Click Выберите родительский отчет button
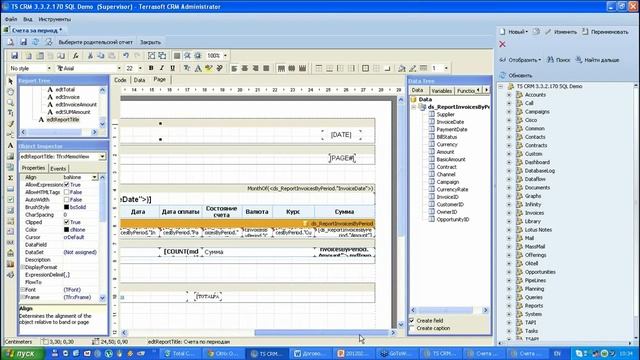Viewport: 640px width, 360px height. (x=96, y=42)
